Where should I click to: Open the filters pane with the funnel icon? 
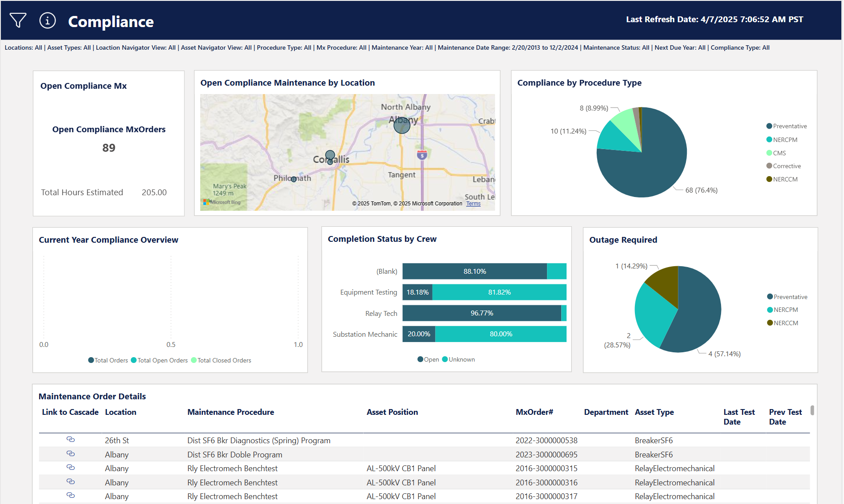(18, 20)
